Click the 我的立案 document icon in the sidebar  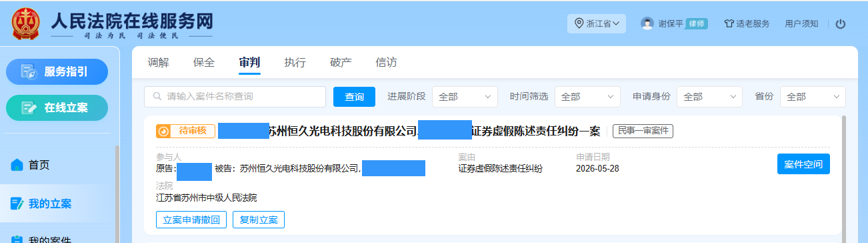click(17, 204)
